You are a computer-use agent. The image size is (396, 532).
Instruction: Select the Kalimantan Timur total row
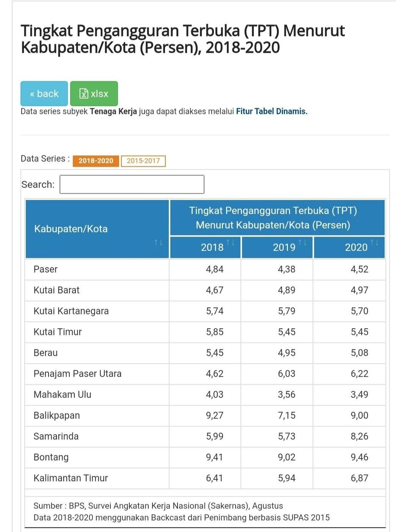point(205,478)
